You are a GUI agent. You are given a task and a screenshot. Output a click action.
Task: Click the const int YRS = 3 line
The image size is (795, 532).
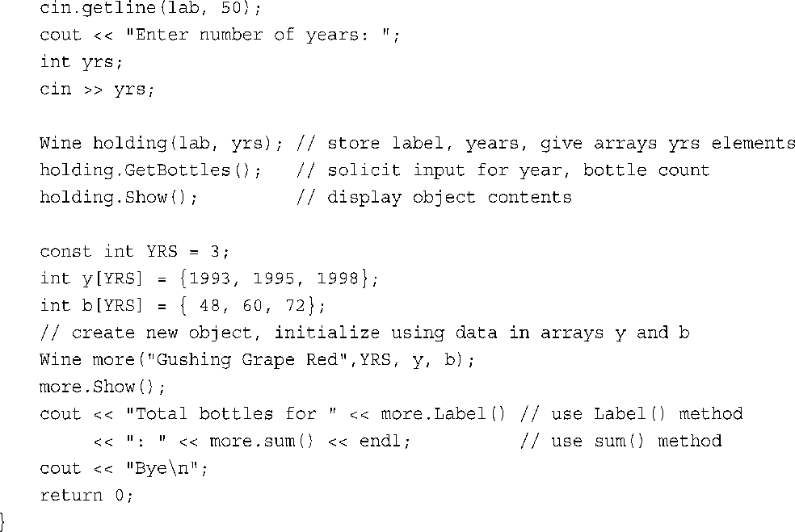pyautogui.click(x=135, y=251)
